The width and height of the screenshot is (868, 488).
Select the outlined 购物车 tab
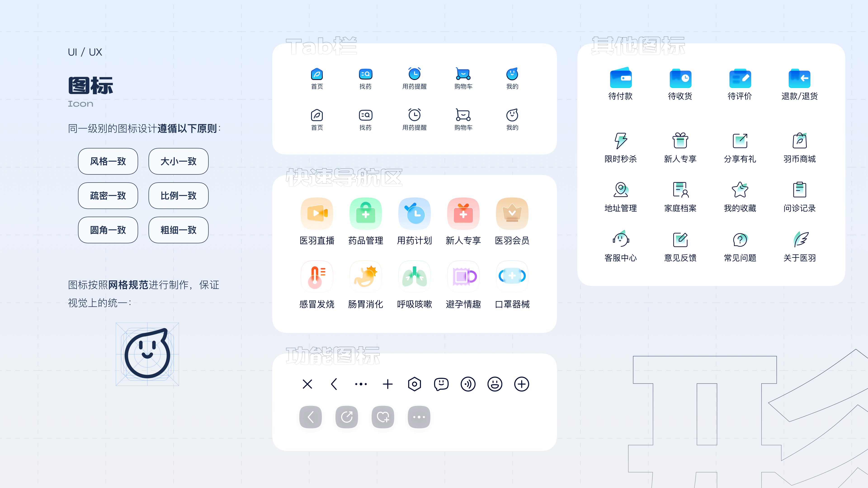coord(463,115)
